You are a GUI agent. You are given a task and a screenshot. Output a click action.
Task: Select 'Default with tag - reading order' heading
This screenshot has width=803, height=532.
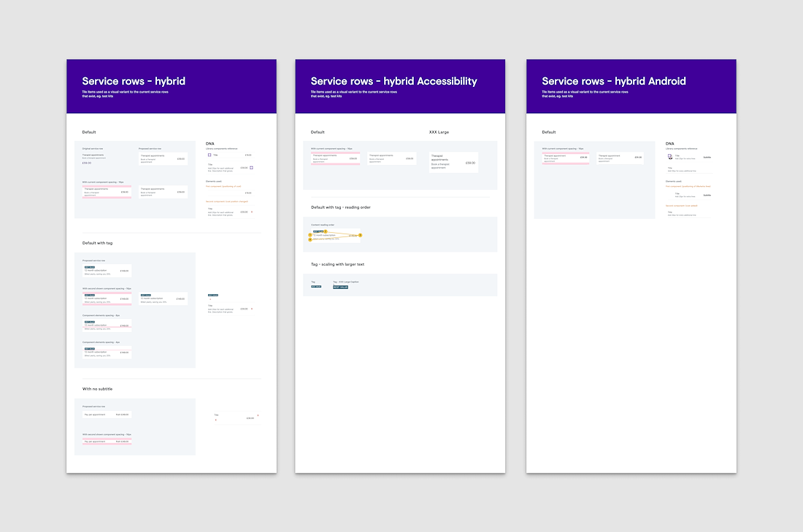coord(341,207)
